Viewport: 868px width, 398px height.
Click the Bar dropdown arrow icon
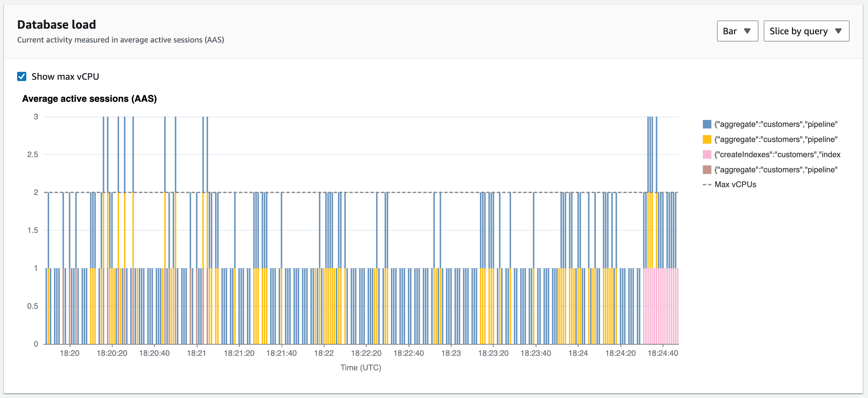point(747,31)
